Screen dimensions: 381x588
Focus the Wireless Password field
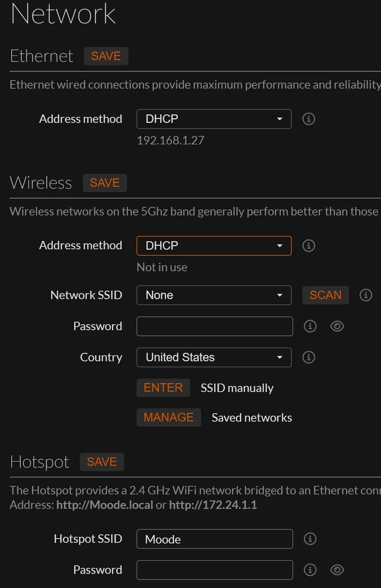click(x=214, y=326)
